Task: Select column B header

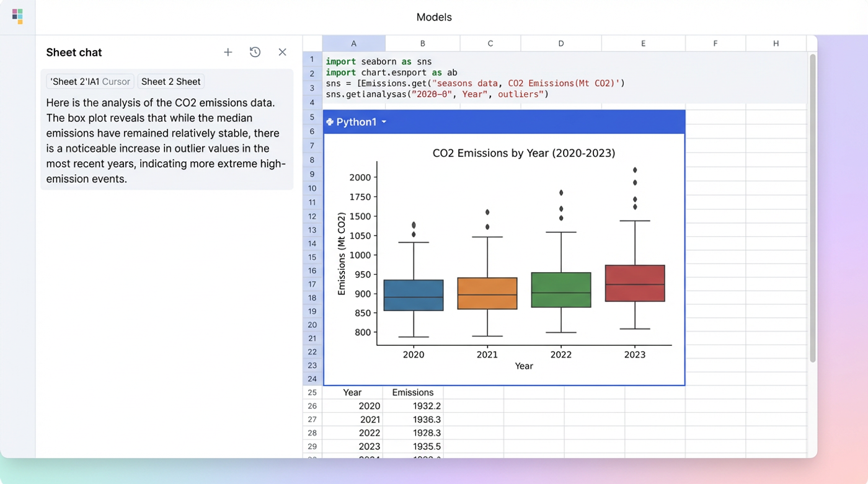Action: point(423,43)
